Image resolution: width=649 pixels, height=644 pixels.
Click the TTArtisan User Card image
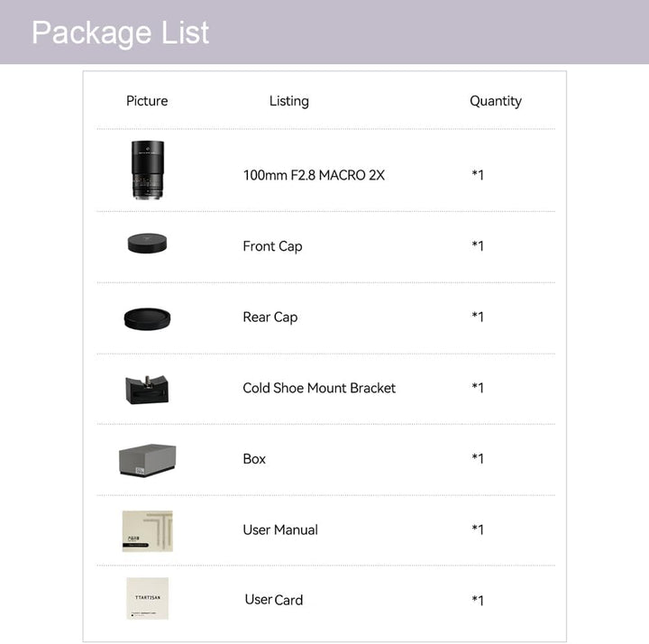pos(147,598)
